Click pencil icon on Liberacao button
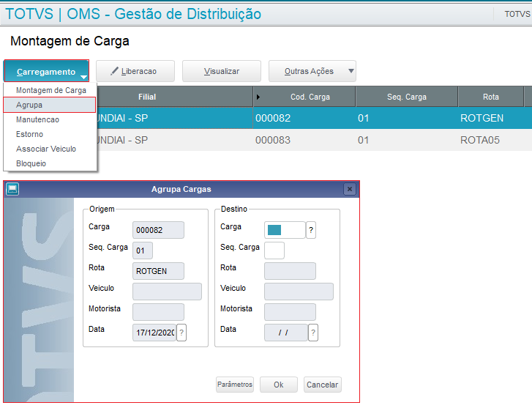 (115, 71)
